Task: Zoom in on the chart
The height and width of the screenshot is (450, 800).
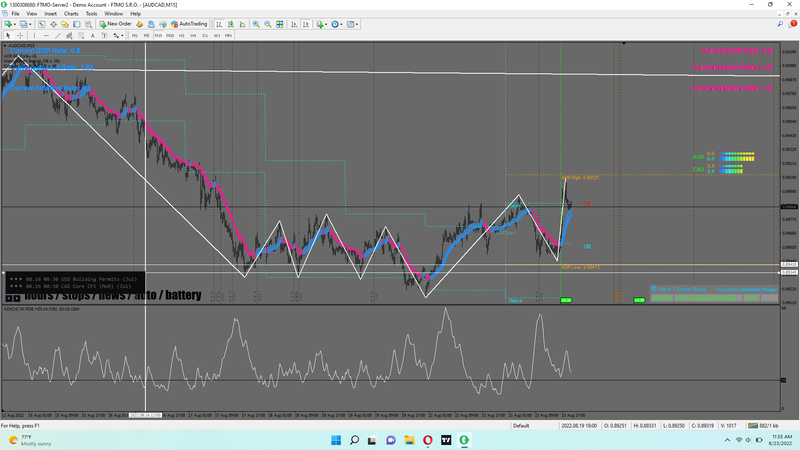Action: pyautogui.click(x=256, y=24)
